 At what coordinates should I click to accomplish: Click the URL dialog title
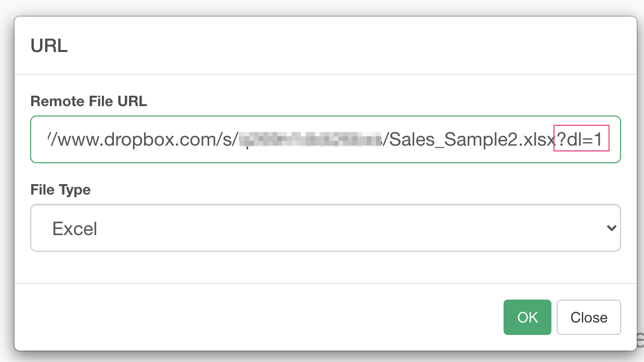(49, 46)
